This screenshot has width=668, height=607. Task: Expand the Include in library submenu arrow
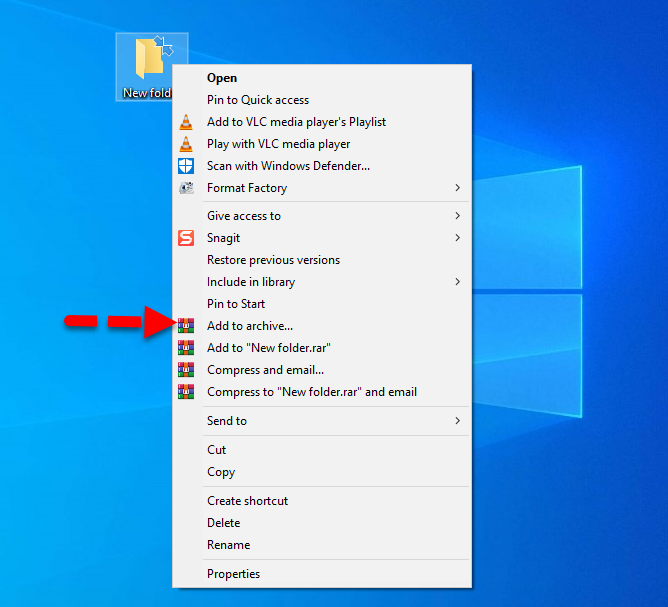[x=457, y=282]
